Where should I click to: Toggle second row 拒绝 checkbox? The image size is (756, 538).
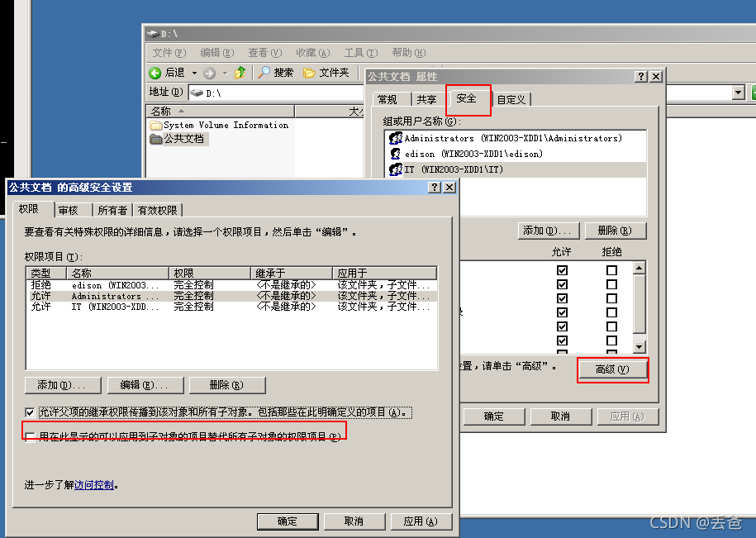(612, 284)
